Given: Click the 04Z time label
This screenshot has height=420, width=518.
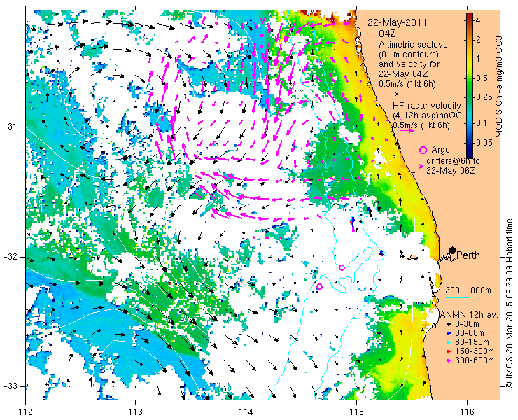Looking at the screenshot, I should point(387,34).
